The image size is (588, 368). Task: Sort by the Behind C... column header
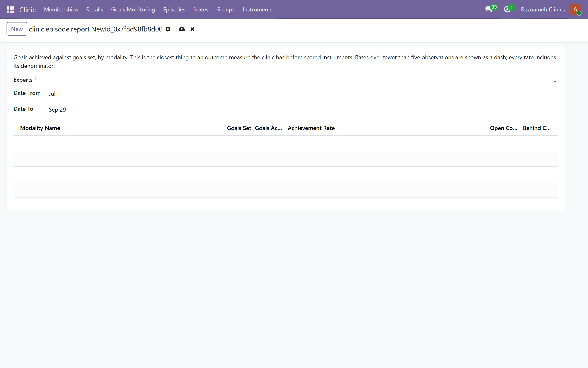[x=537, y=128]
